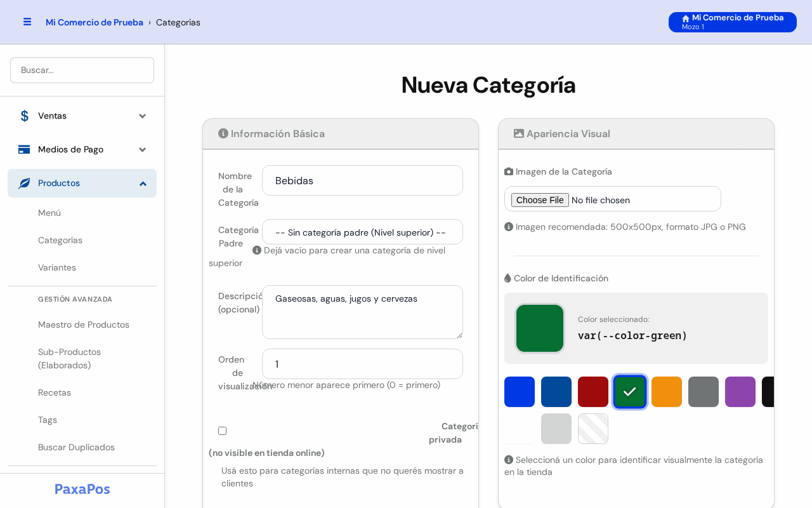Select the bright blue color swatch
The height and width of the screenshot is (508, 812).
520,392
